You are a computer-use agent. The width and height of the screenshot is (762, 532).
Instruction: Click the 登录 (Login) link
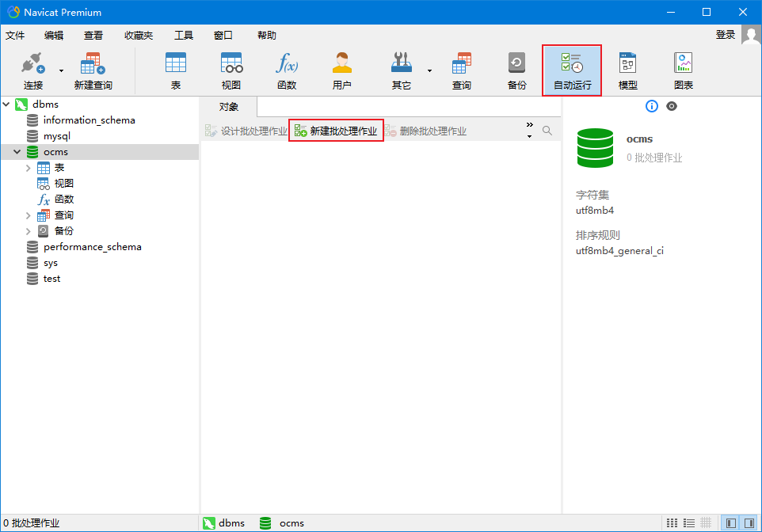725,35
